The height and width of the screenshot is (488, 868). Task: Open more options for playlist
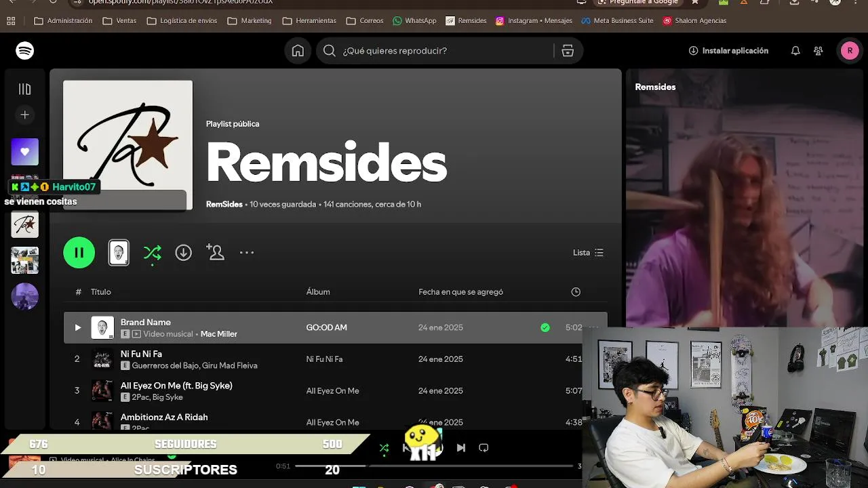tap(247, 253)
